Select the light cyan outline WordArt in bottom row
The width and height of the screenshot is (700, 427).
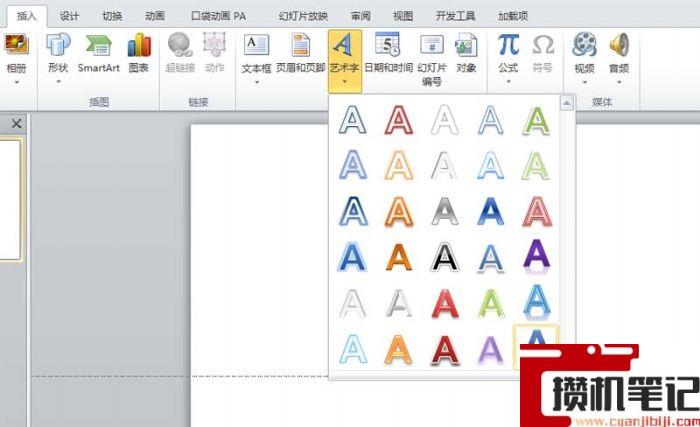(x=353, y=350)
